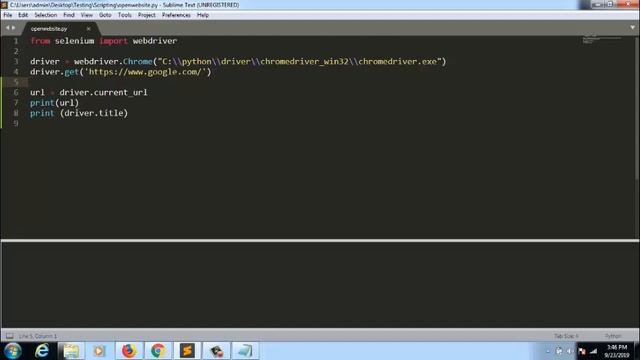The height and width of the screenshot is (360, 640).
Task: Click the chromedriver.exe path string
Action: coord(300,62)
